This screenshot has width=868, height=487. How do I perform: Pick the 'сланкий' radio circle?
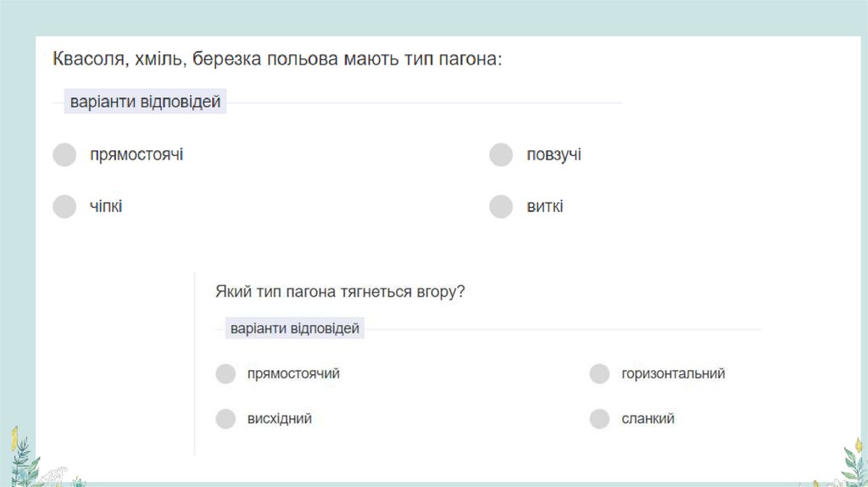pos(599,419)
